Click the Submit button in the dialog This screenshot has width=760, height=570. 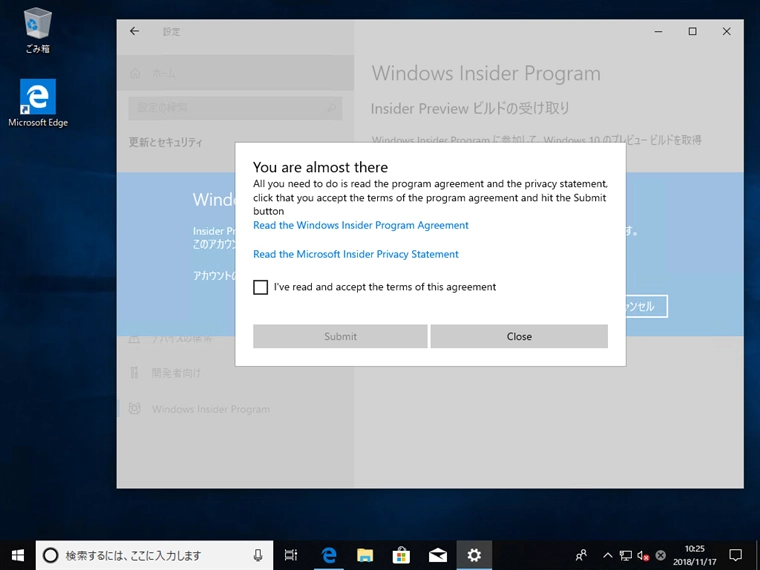pyautogui.click(x=340, y=336)
